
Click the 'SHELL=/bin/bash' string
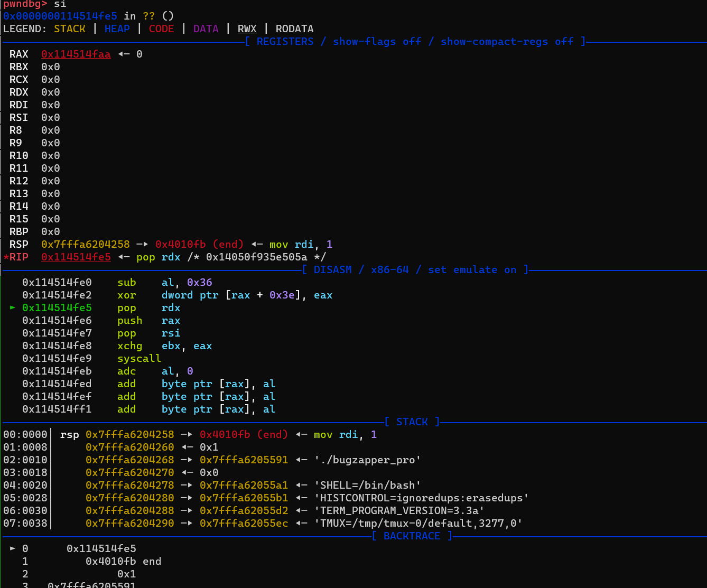(368, 486)
